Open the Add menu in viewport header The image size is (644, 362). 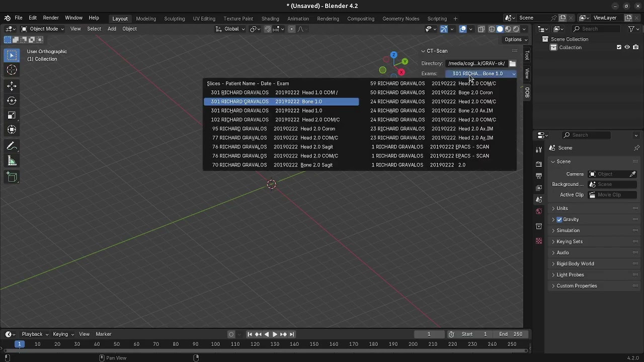click(112, 29)
